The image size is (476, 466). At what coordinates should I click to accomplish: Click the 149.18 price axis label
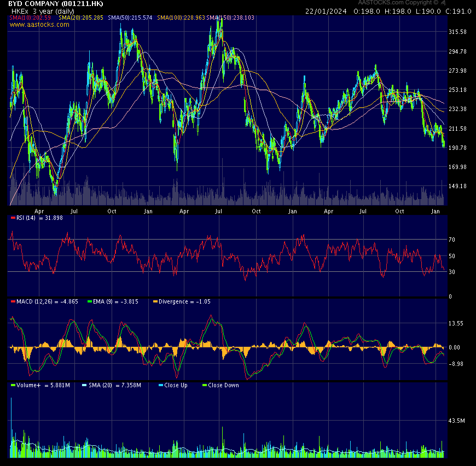(x=457, y=186)
